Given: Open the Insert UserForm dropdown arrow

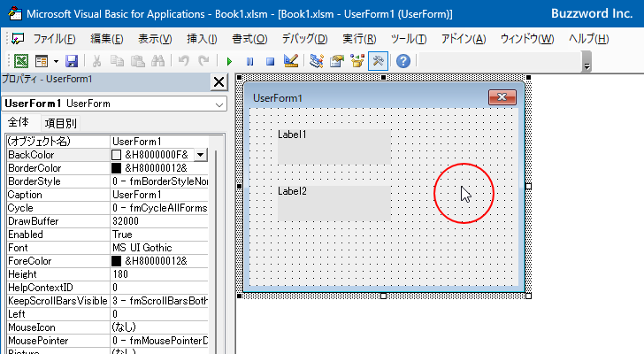Looking at the screenshot, I should 56,61.
